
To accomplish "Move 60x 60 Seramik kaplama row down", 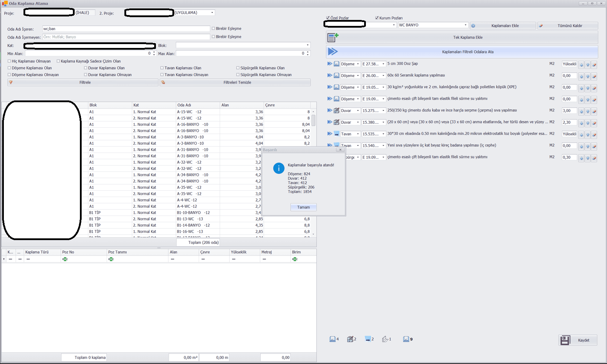I will [x=588, y=76].
